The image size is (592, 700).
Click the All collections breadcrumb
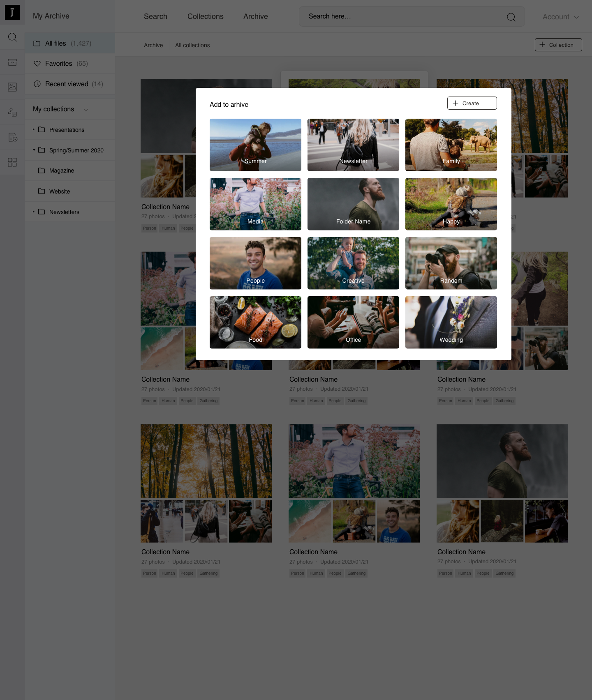[192, 45]
